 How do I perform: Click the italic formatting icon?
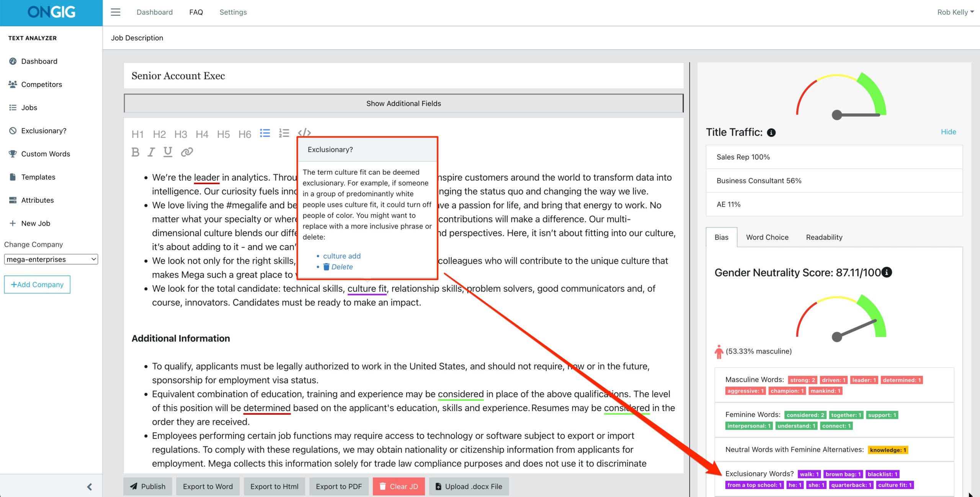pos(151,151)
